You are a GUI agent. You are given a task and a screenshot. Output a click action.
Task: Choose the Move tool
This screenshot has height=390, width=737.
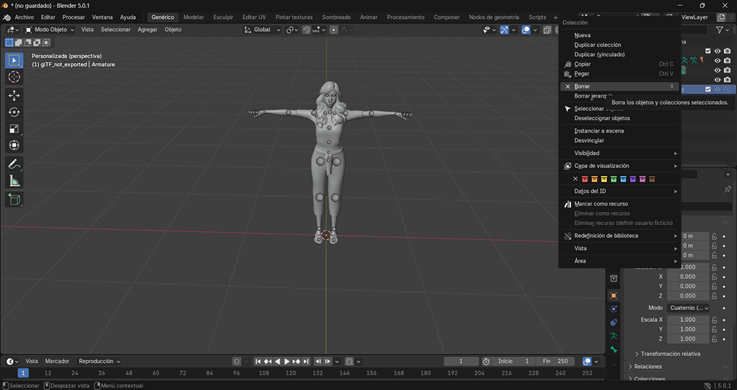(14, 95)
